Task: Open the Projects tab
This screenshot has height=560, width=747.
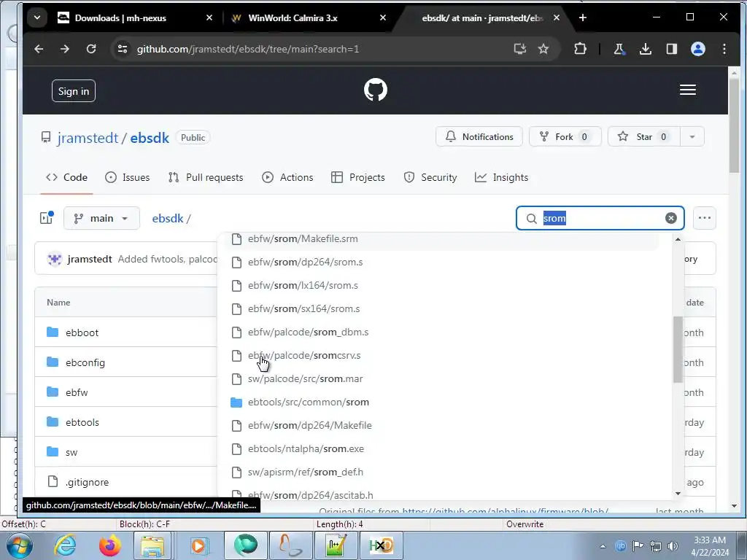Action: click(358, 178)
